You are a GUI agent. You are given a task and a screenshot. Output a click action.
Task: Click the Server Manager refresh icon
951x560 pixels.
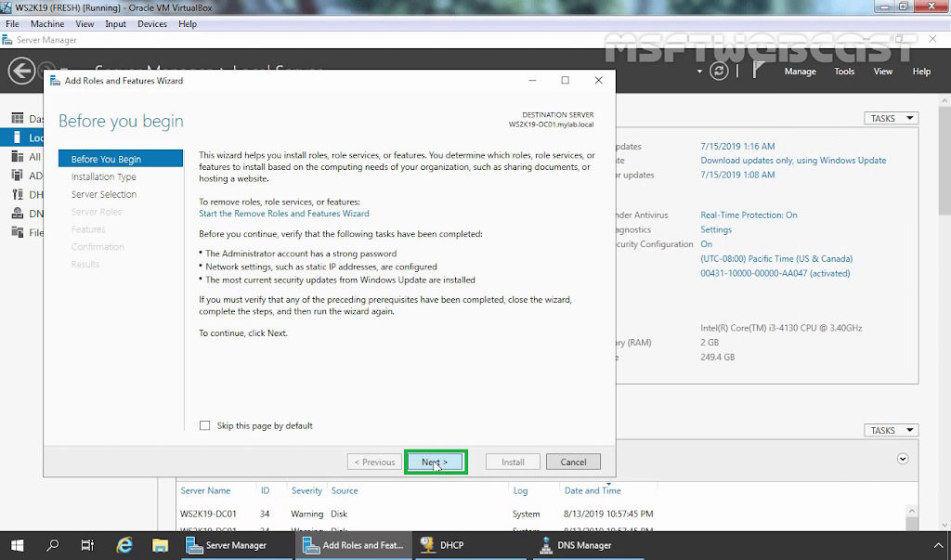(x=719, y=71)
